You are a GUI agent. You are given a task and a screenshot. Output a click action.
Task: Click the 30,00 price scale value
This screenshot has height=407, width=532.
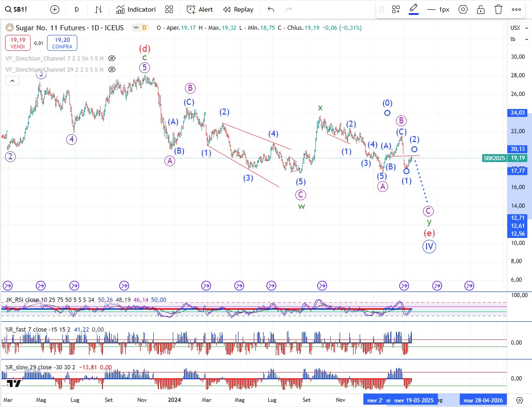[518, 57]
